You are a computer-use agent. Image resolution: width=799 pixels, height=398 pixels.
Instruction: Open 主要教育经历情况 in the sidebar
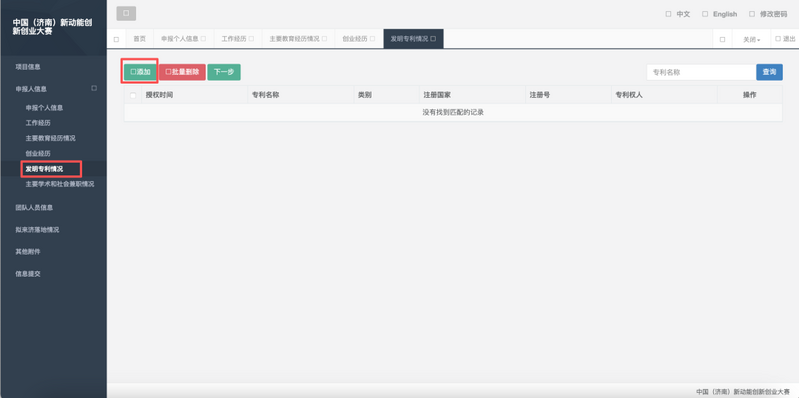coord(50,138)
